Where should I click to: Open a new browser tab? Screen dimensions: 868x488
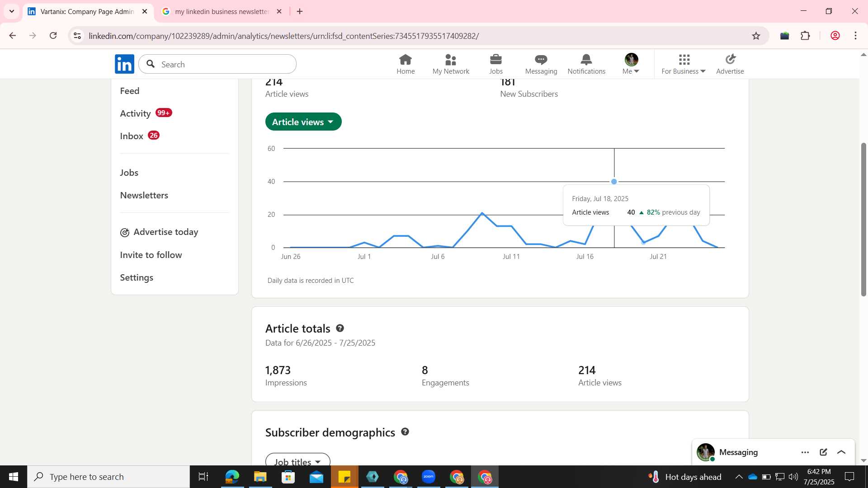click(x=300, y=11)
